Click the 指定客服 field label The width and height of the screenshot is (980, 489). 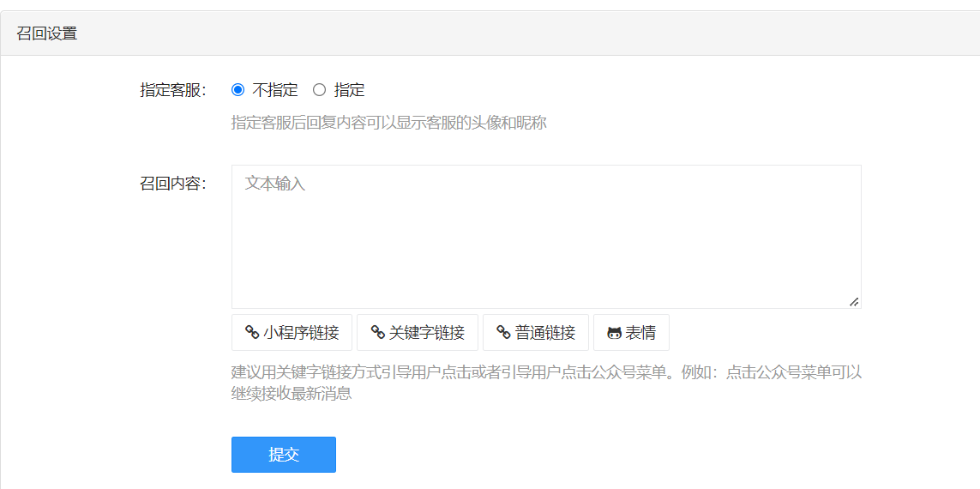pos(173,90)
